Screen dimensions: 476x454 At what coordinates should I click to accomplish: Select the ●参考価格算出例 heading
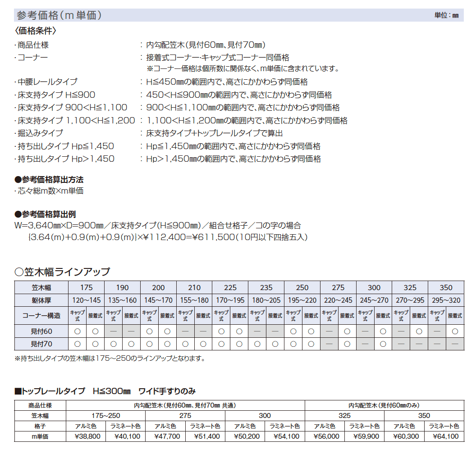45,214
